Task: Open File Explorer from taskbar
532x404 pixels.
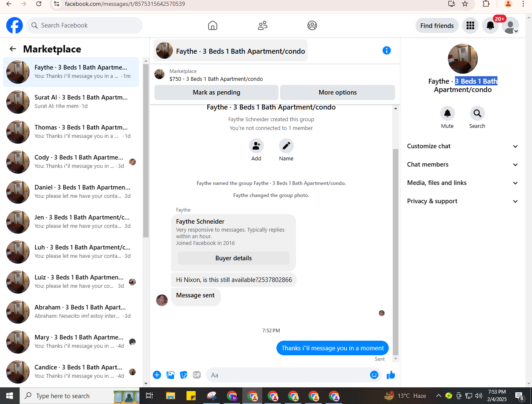Action: point(171,396)
